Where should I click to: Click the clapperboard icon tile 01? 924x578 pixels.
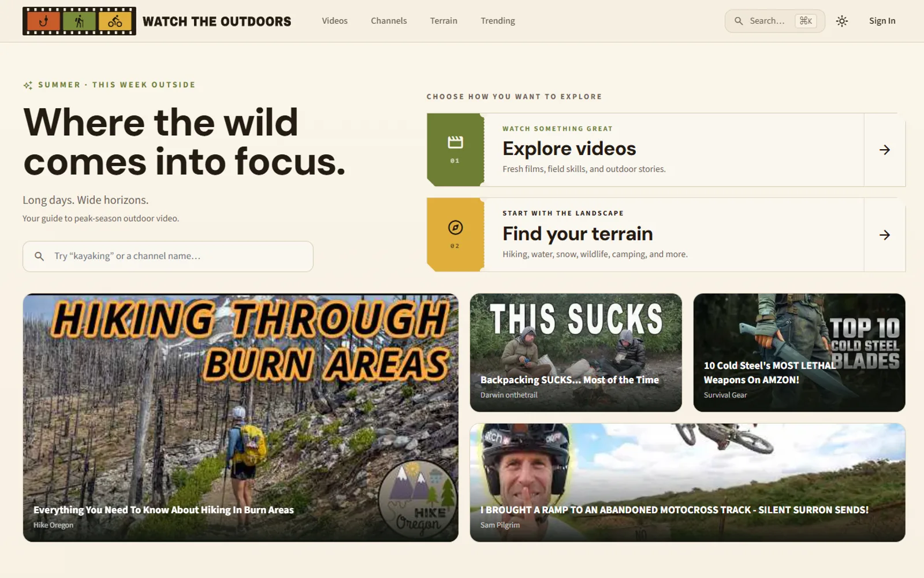tap(455, 150)
